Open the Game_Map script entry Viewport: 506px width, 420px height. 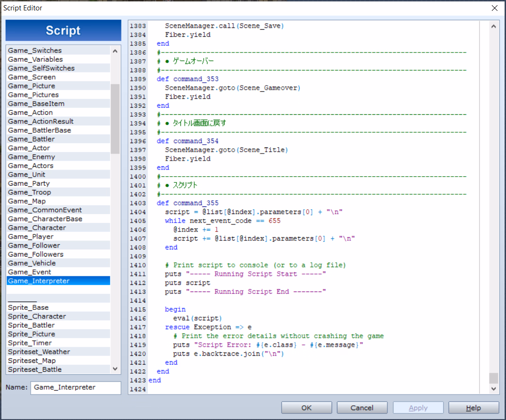point(26,201)
